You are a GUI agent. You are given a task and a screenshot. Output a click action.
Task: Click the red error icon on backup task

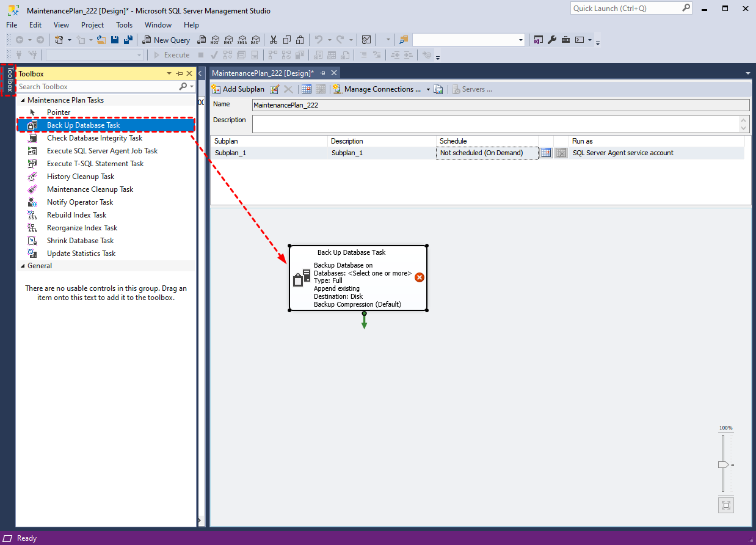click(x=419, y=277)
